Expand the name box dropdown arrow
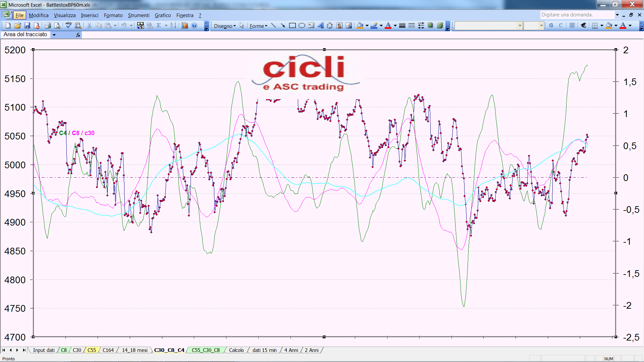The width and height of the screenshot is (644, 362). tap(54, 35)
